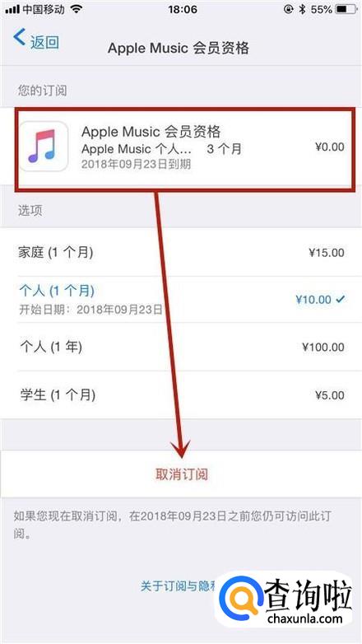Tap 取消订阅 to cancel subscription

tap(181, 474)
